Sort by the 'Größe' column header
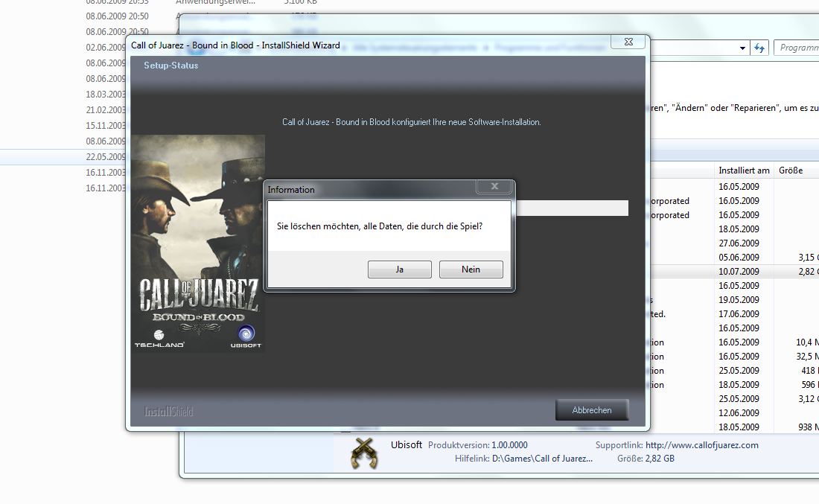The image size is (819, 504). tap(791, 170)
